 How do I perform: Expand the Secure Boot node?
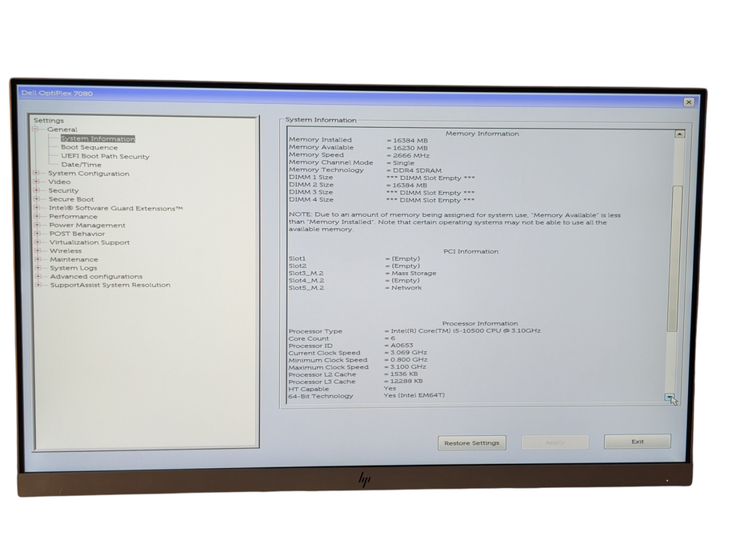click(x=37, y=199)
